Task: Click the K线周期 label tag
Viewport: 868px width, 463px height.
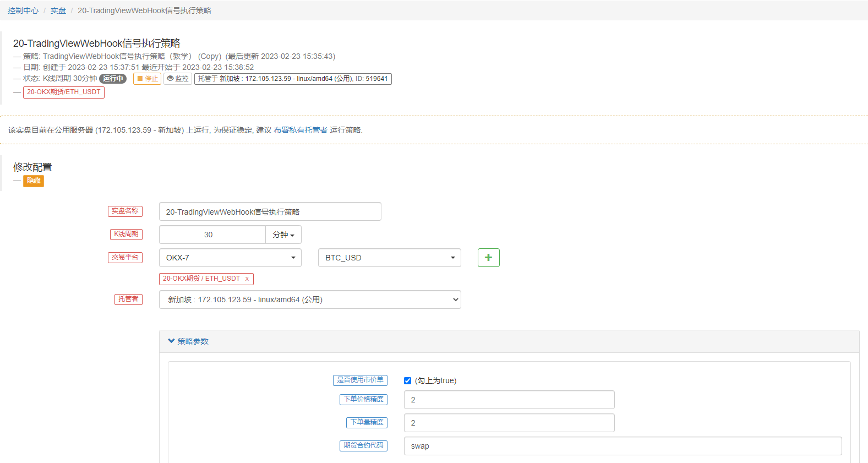Action: pyautogui.click(x=126, y=235)
